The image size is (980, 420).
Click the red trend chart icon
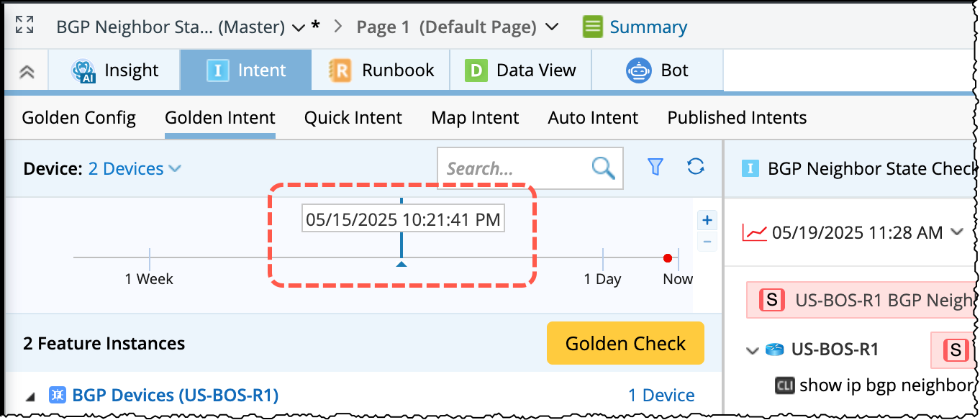[754, 232]
